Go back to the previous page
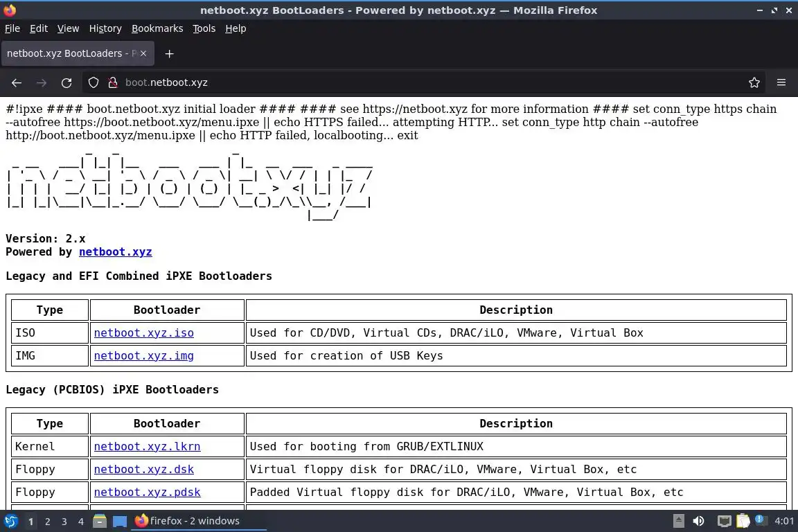This screenshot has width=798, height=532. click(x=17, y=82)
